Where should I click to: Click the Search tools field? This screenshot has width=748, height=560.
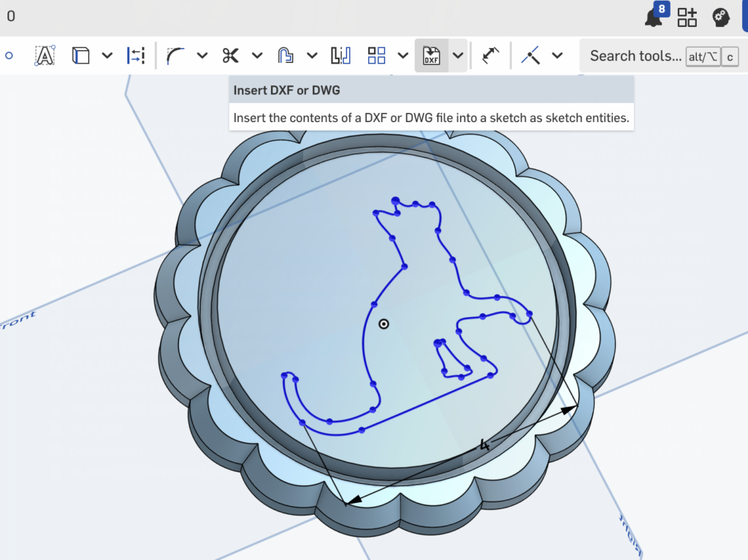pyautogui.click(x=634, y=55)
